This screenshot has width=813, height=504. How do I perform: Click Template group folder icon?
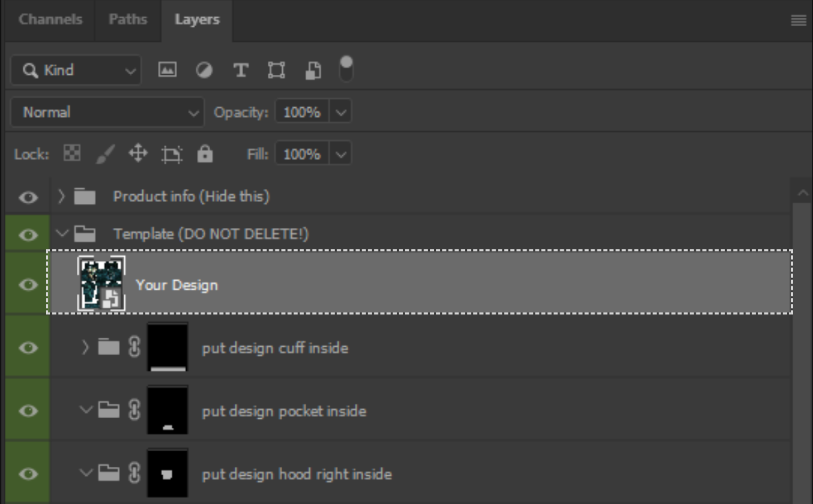click(84, 234)
